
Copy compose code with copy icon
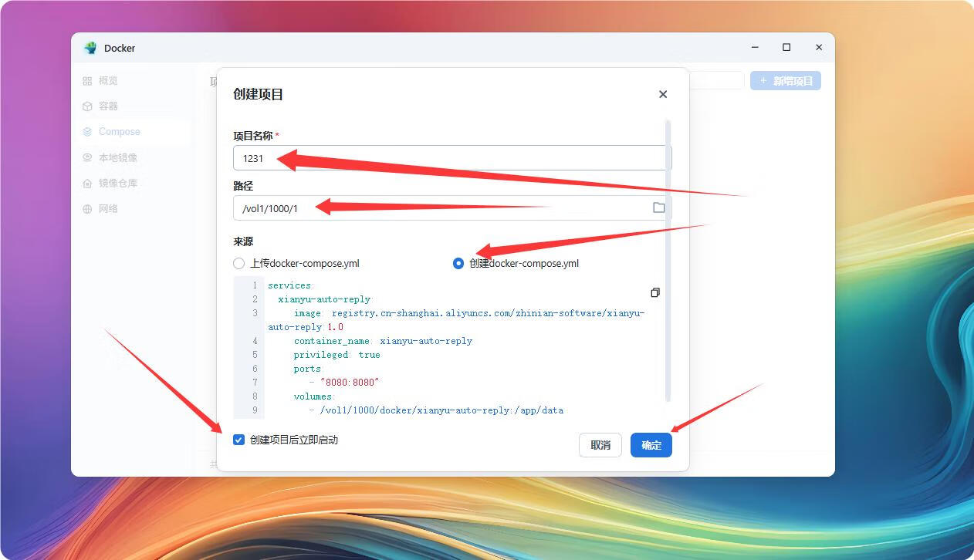tap(655, 293)
